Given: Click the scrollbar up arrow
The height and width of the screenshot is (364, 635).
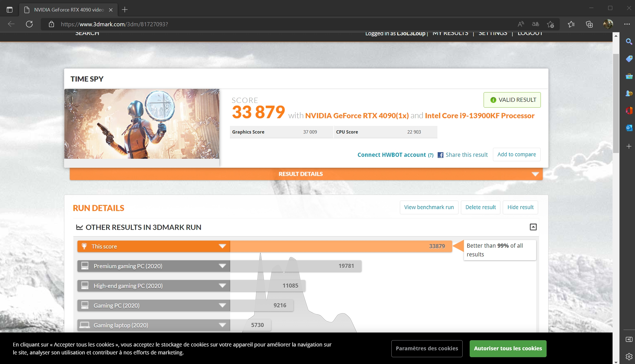Looking at the screenshot, I should click(x=616, y=36).
